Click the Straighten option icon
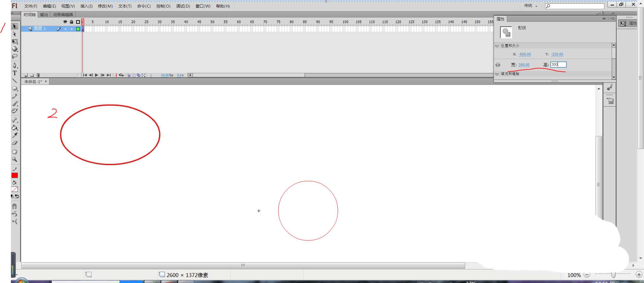The height and width of the screenshot is (283, 644). (x=15, y=222)
